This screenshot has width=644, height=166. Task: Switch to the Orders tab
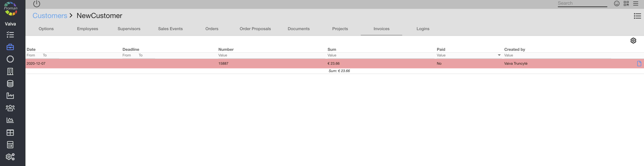pos(212,29)
